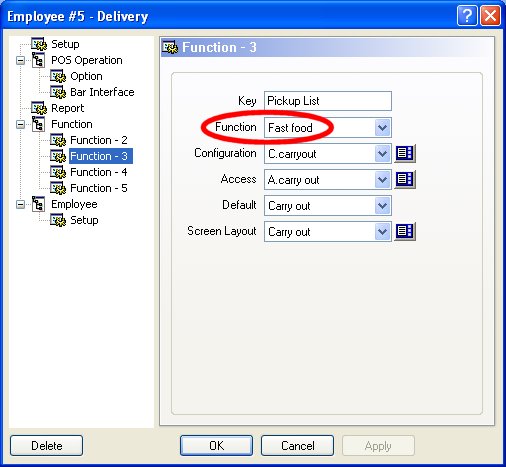Click the Report icon in tree
The height and width of the screenshot is (467, 506).
tap(39, 108)
